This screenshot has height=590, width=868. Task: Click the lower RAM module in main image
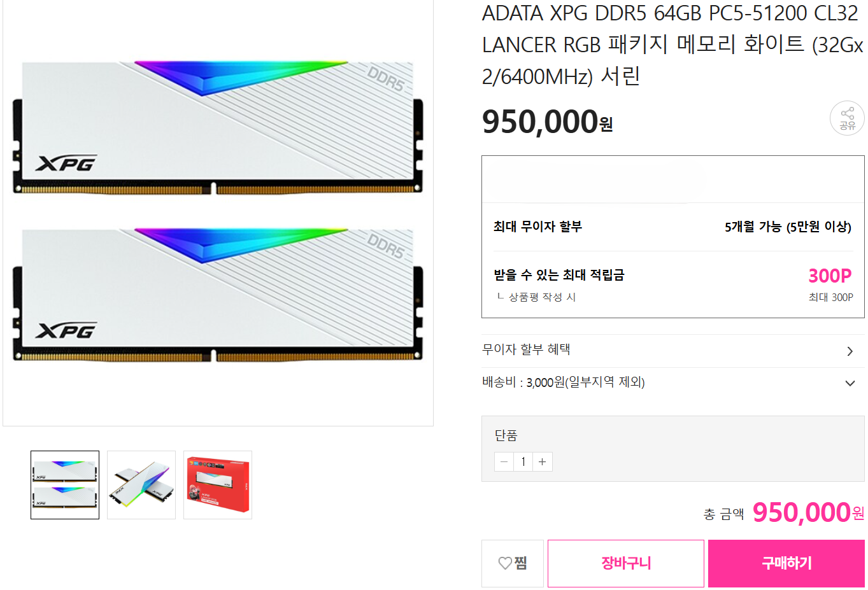coord(218,295)
